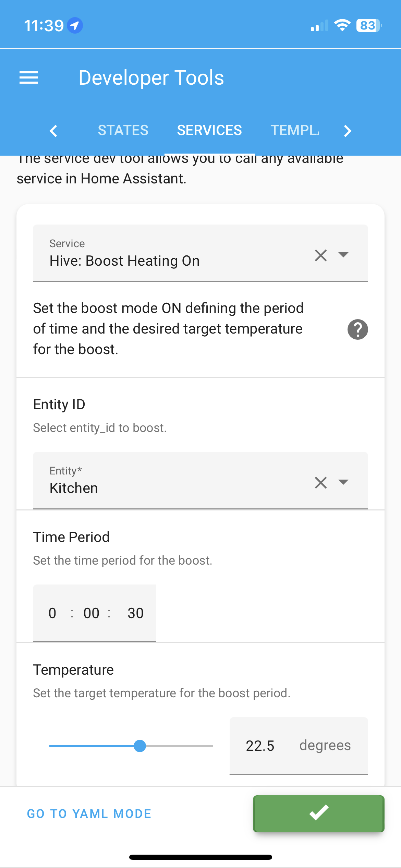Clear the Kitchen entity selection
Image resolution: width=401 pixels, height=868 pixels.
[320, 482]
